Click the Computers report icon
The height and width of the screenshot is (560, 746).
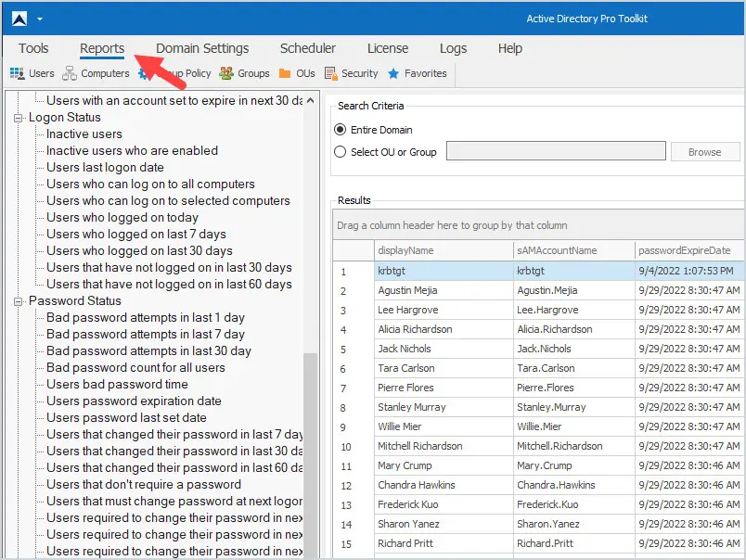pyautogui.click(x=70, y=73)
